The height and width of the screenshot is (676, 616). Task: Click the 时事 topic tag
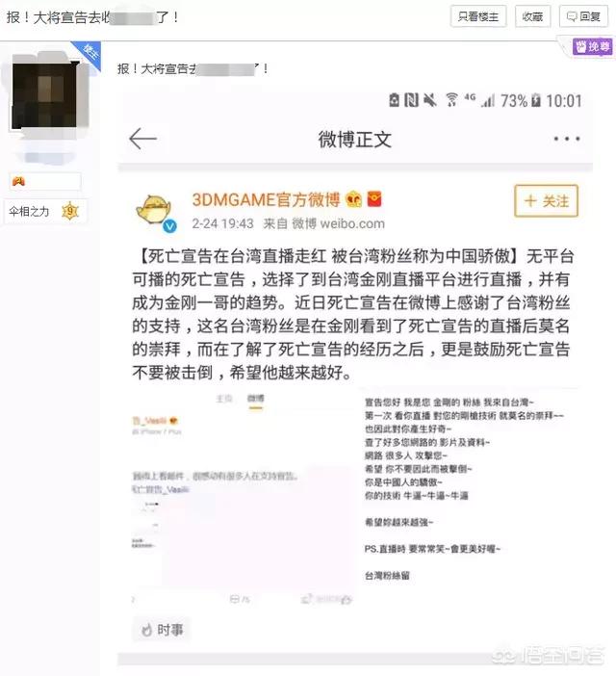(x=162, y=630)
